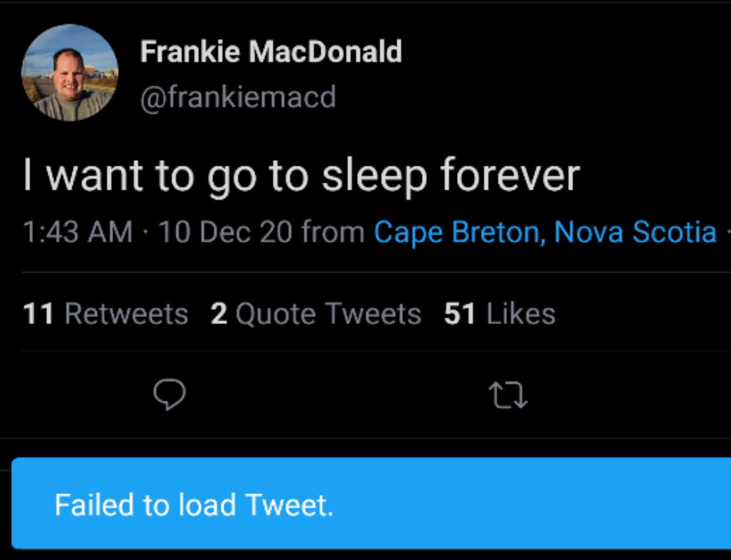This screenshot has height=560, width=731.
Task: Click the words Quote Tweets label
Action: click(x=328, y=314)
